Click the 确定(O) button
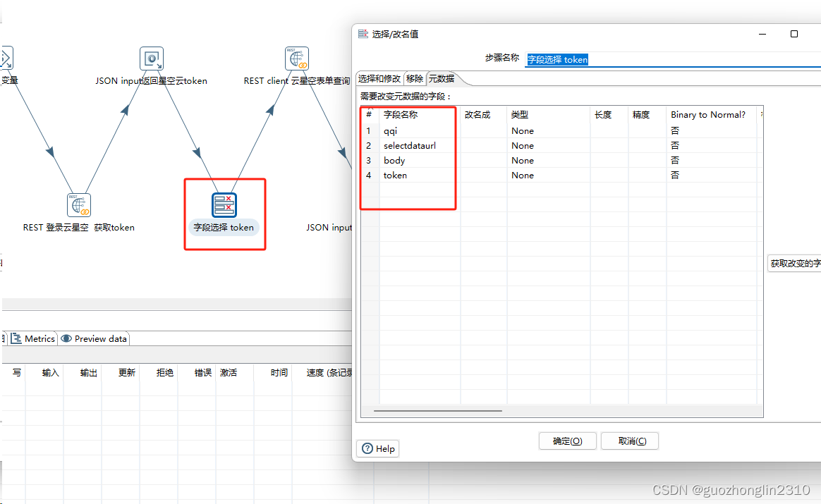Screen dimensions: 821x504 (x=567, y=441)
